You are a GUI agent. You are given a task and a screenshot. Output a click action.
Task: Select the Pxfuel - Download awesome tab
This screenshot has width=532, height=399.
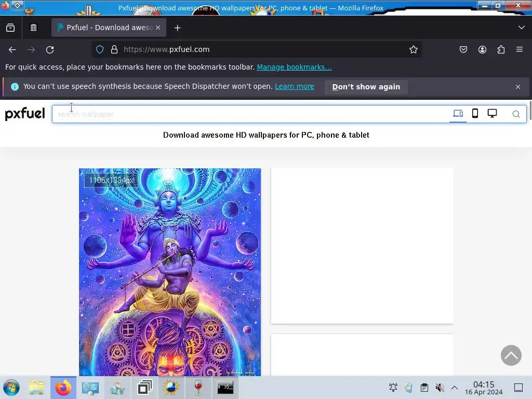point(109,28)
